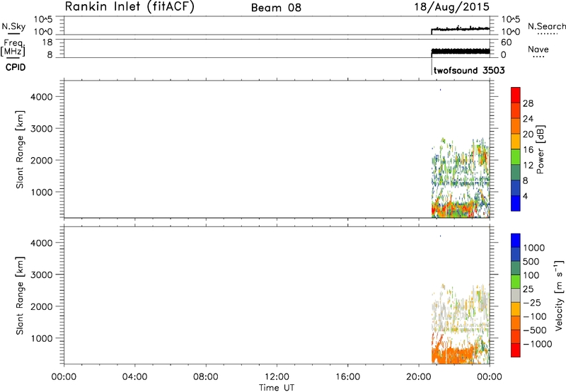This screenshot has width=566, height=392.
Task: Click the 12:00 time tick label
Action: pyautogui.click(x=277, y=377)
